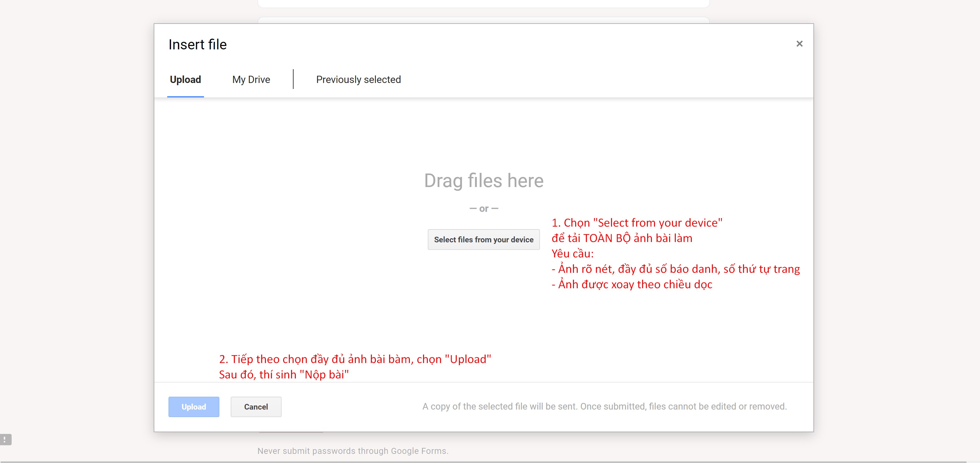The height and width of the screenshot is (463, 980).
Task: Open the Previously selected tab
Action: pyautogui.click(x=358, y=80)
